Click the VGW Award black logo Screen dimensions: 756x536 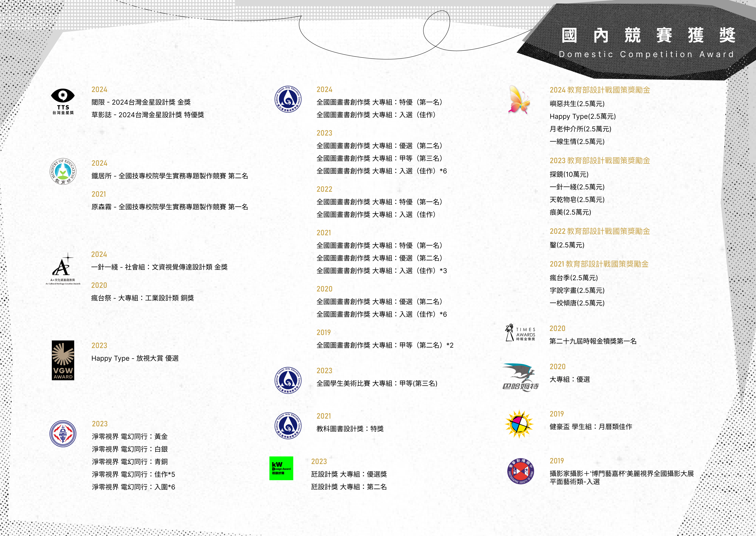coord(63,360)
